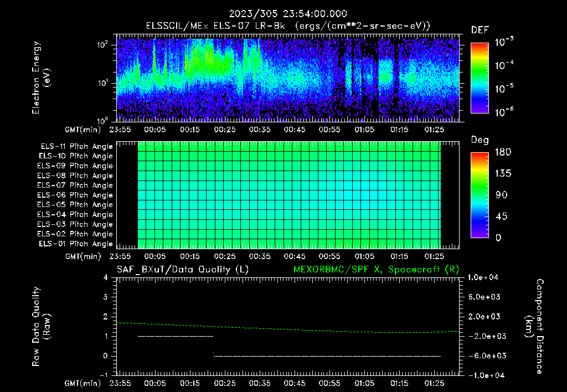Viewport: 567px width, 392px height.
Task: Click the GMT(min) label under the bottom plot
Action: pyautogui.click(x=83, y=383)
